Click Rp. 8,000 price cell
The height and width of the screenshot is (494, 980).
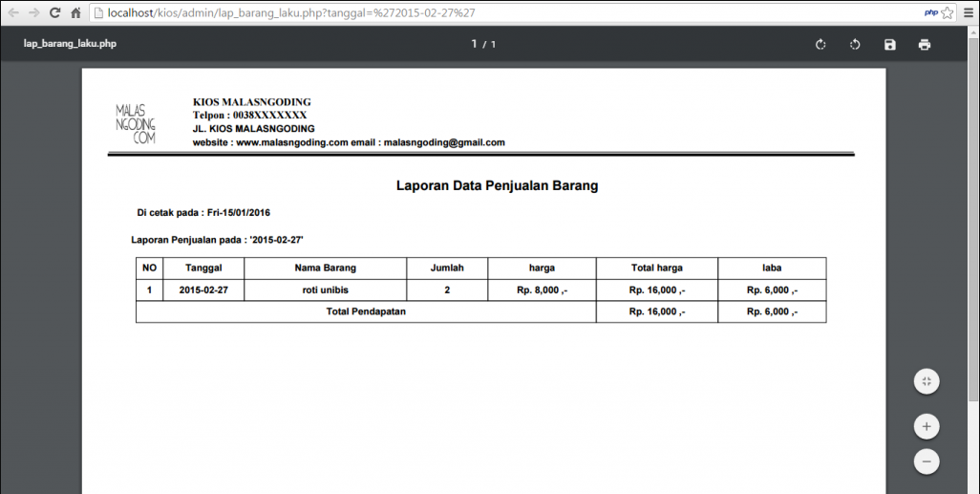542,290
